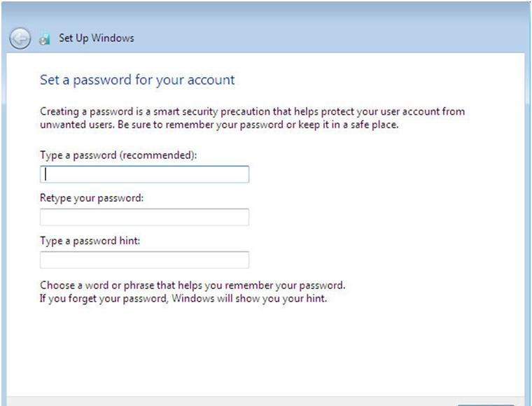Screen dimensions: 532x406
Task: Click the 'Set Up Windows' title text
Action: click(97, 38)
